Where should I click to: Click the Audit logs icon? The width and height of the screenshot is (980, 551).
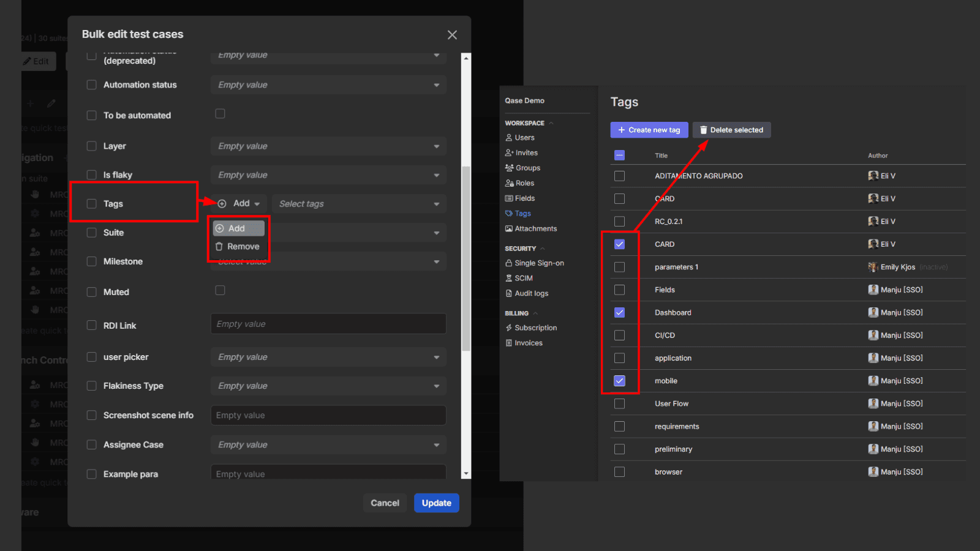[x=509, y=293]
